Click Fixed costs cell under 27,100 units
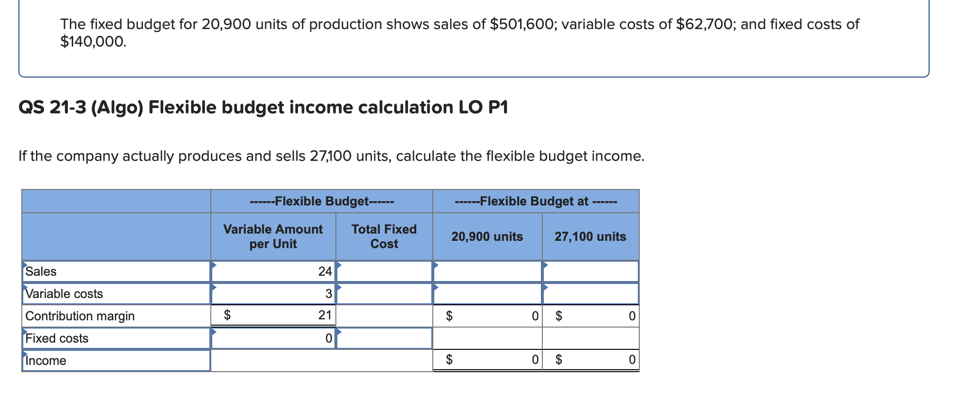Screen dimensions: 980x408 click(591, 338)
